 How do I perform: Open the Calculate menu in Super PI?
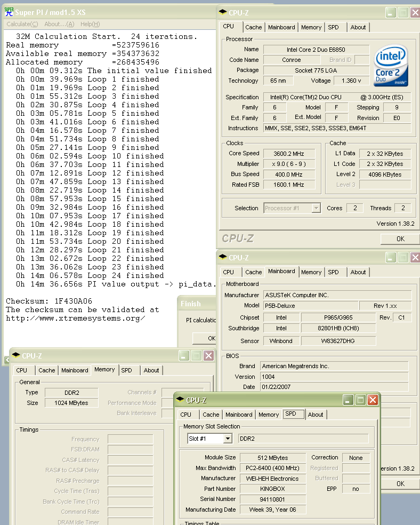click(x=22, y=24)
